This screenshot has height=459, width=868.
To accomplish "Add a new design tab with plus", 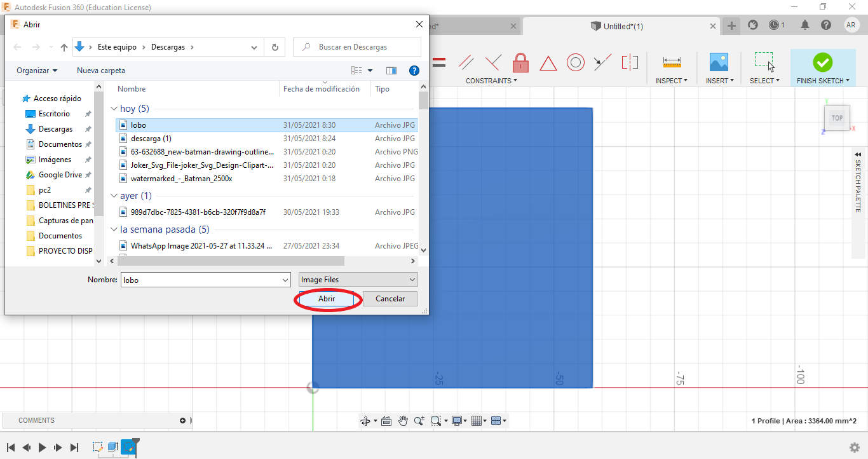I will click(x=731, y=25).
